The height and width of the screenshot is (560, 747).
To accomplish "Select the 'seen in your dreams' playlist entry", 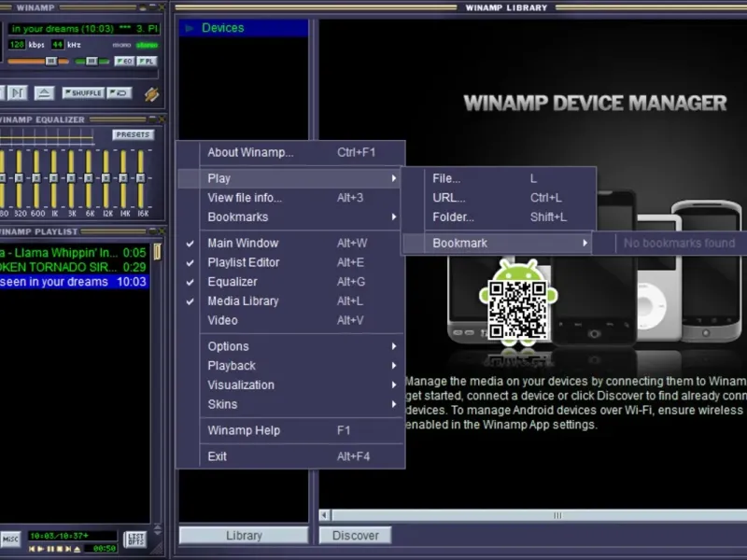I will [75, 282].
